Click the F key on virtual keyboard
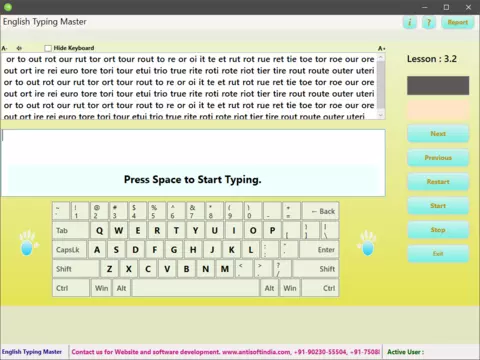This screenshot has height=360, width=480. pos(155,250)
